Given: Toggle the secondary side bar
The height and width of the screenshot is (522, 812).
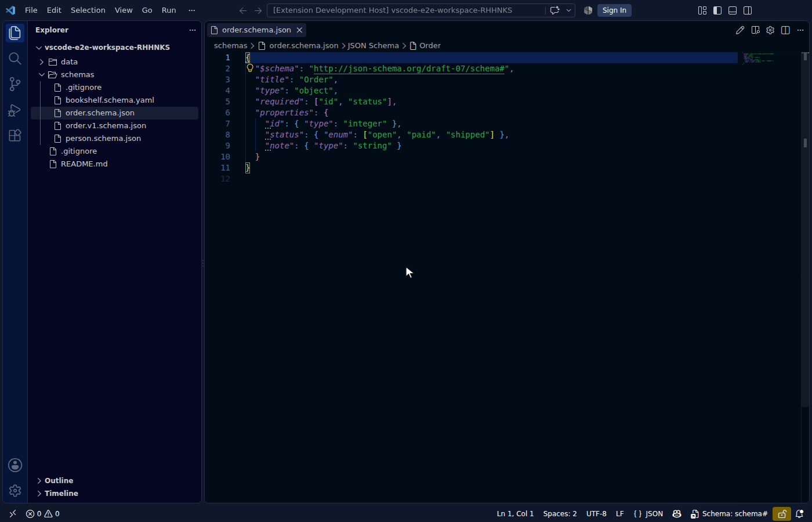Looking at the screenshot, I should tap(748, 10).
